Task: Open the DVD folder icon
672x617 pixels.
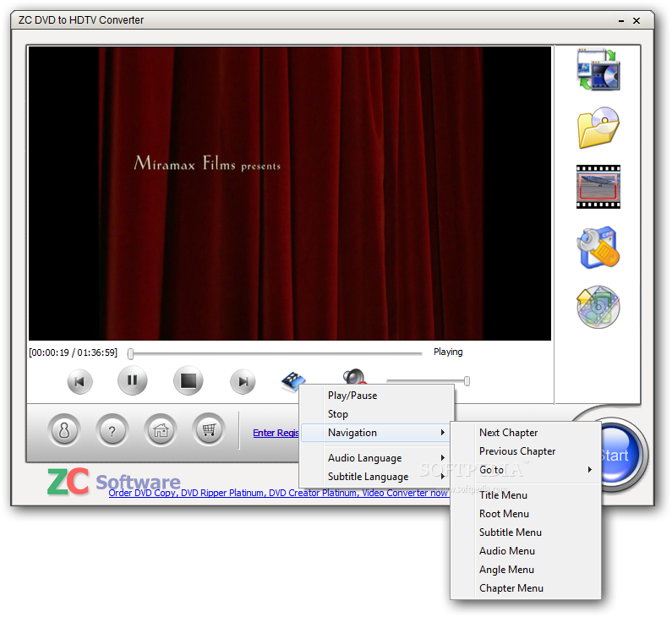Action: [x=598, y=128]
